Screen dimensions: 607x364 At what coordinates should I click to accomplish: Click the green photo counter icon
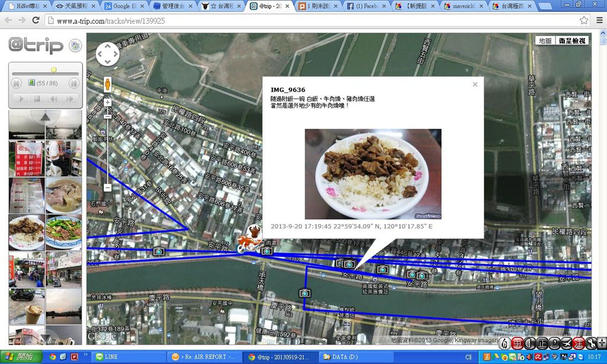[32, 82]
